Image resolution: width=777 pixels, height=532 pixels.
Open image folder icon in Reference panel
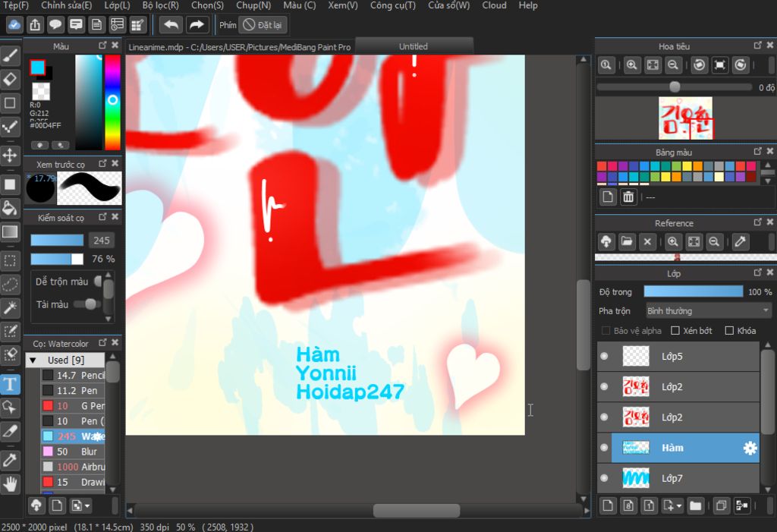click(x=627, y=242)
